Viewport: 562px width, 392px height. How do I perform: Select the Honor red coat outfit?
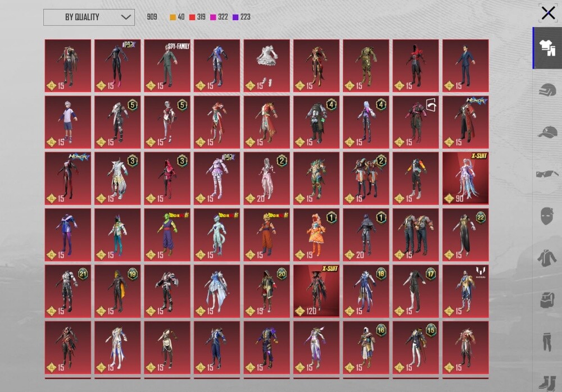465,122
